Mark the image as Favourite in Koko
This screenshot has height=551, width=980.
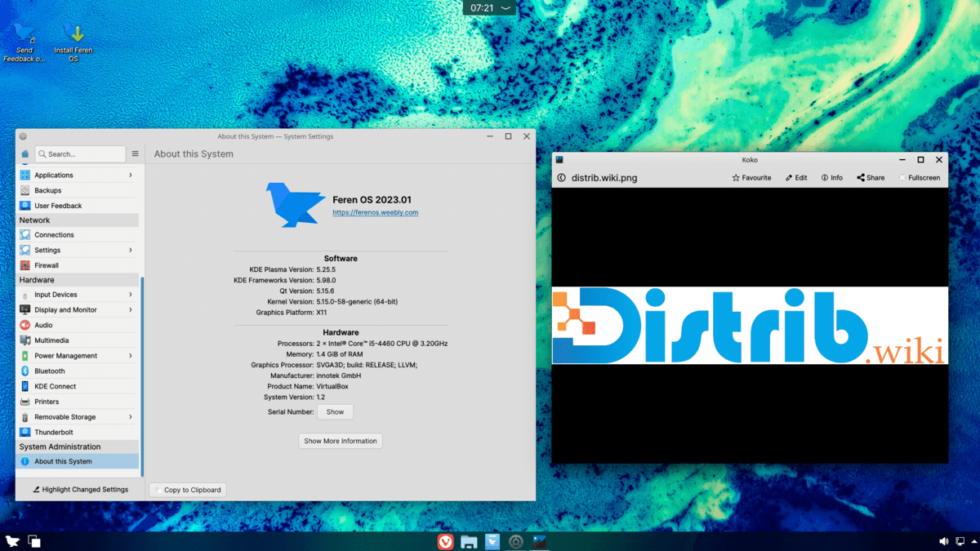coord(751,177)
